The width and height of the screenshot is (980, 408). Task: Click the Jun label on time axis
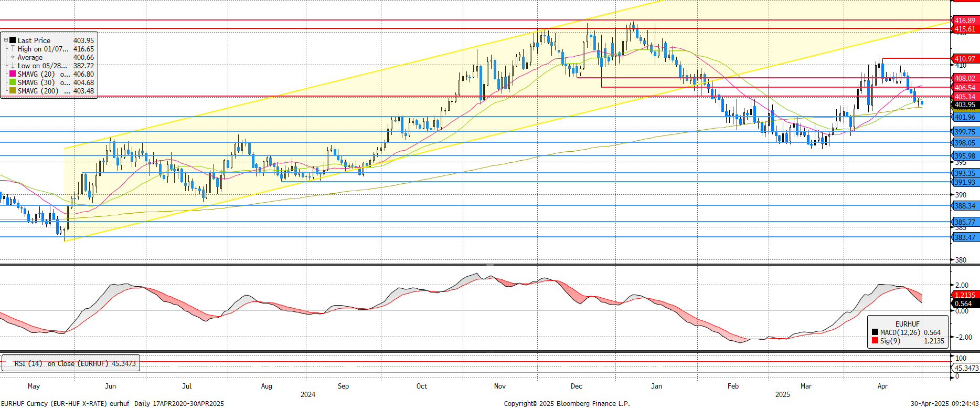110,386
